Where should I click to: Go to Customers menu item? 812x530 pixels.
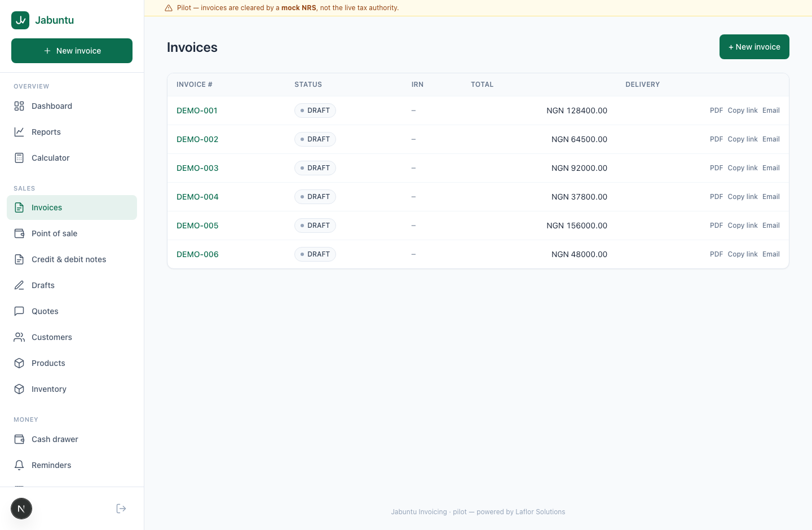tap(72, 337)
